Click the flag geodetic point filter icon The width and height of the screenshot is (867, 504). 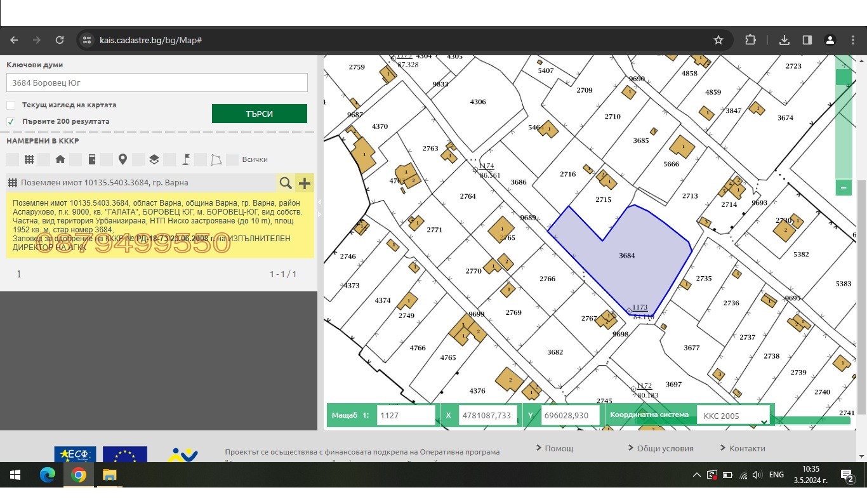click(186, 159)
